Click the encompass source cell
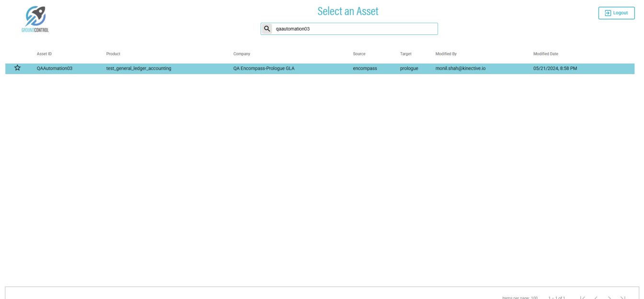This screenshot has width=644, height=299. (x=365, y=68)
